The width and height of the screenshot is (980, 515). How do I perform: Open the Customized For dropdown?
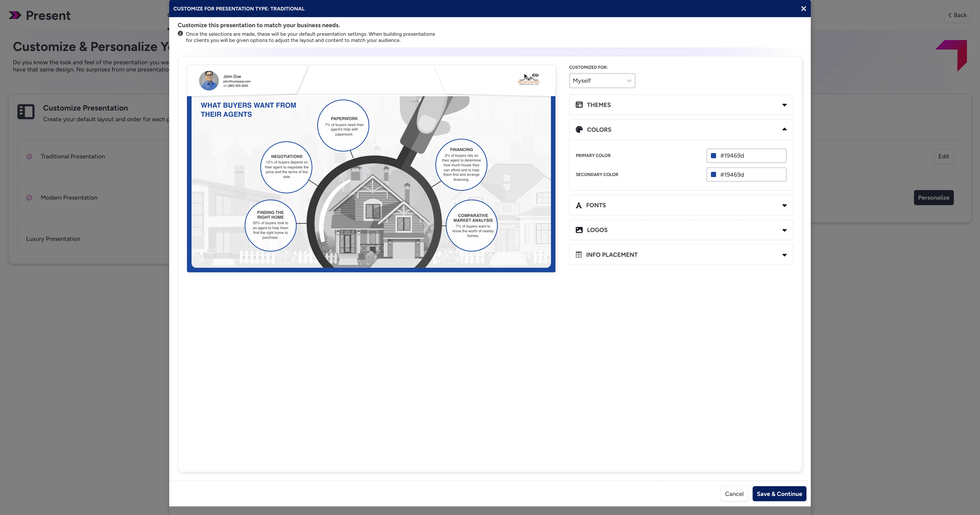point(602,81)
